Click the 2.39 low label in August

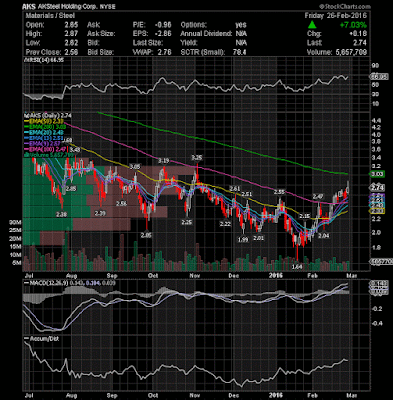click(100, 213)
